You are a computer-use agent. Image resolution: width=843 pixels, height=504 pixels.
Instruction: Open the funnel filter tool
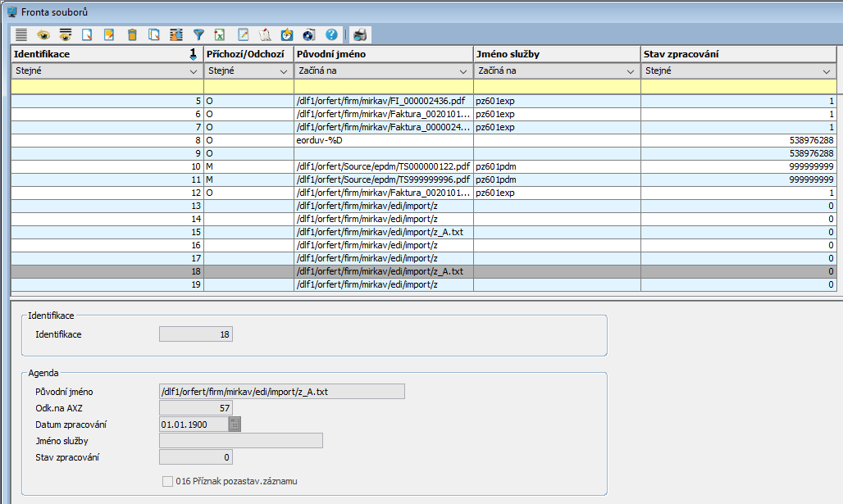(x=198, y=34)
